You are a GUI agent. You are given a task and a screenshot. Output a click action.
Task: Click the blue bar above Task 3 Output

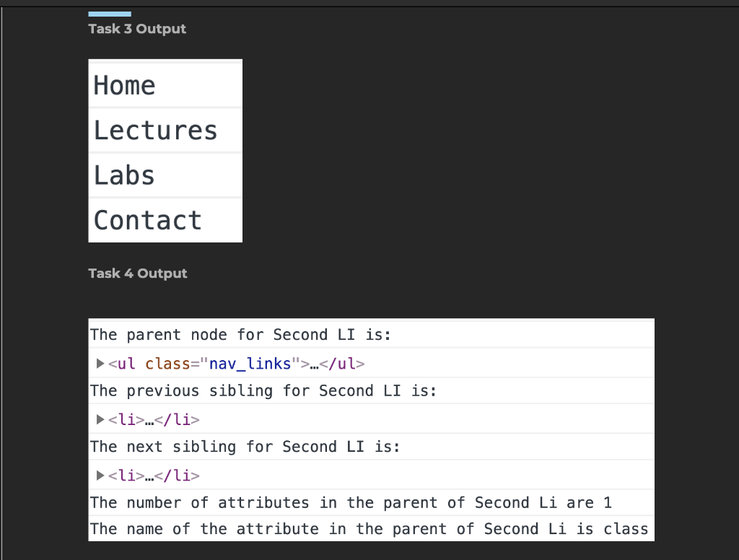pyautogui.click(x=110, y=14)
